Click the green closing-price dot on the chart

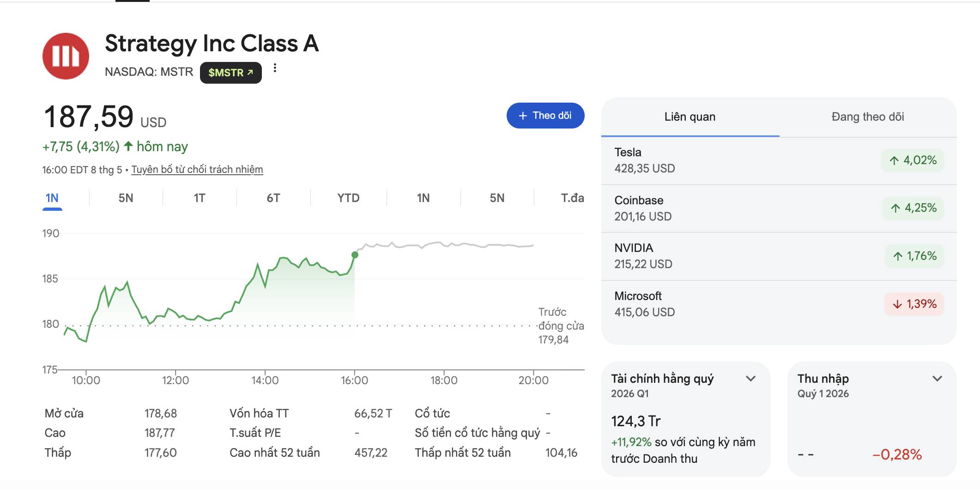(355, 255)
